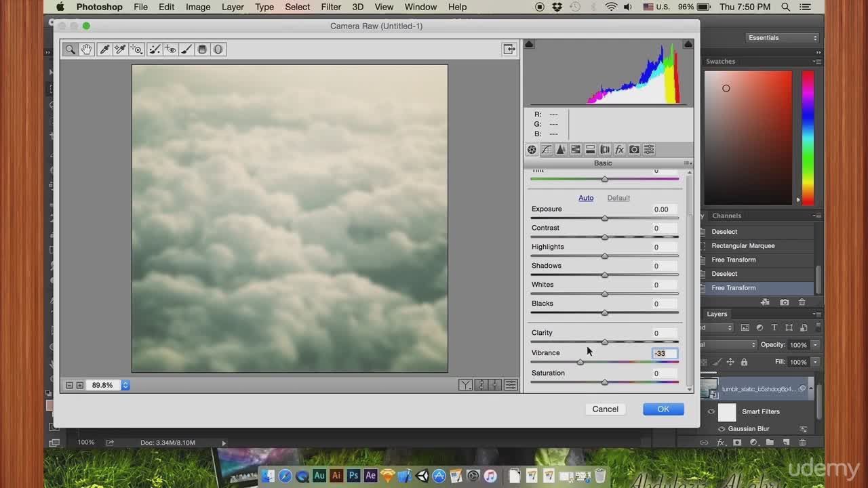Viewport: 868px width, 488px height.
Task: Click the OK button
Action: click(663, 409)
